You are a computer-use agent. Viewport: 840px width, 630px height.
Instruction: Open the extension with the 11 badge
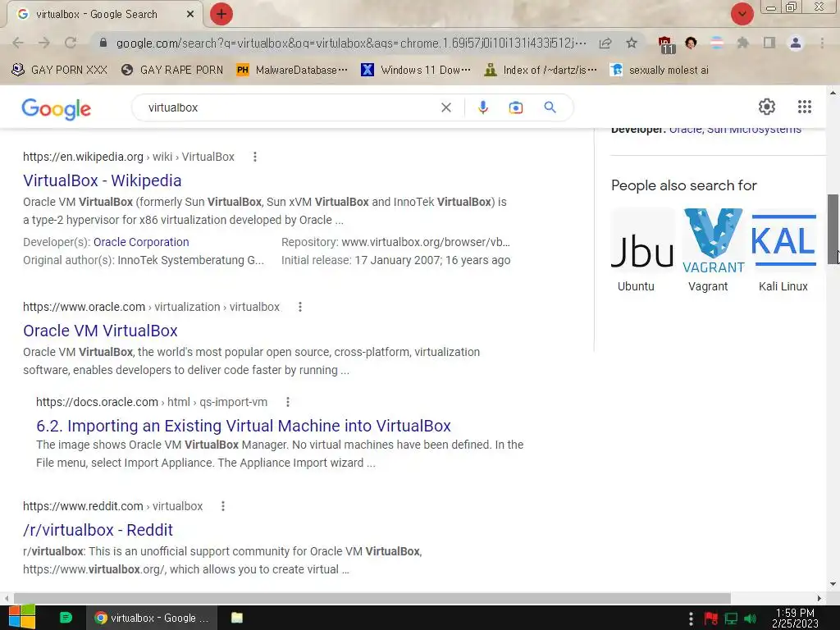point(665,44)
